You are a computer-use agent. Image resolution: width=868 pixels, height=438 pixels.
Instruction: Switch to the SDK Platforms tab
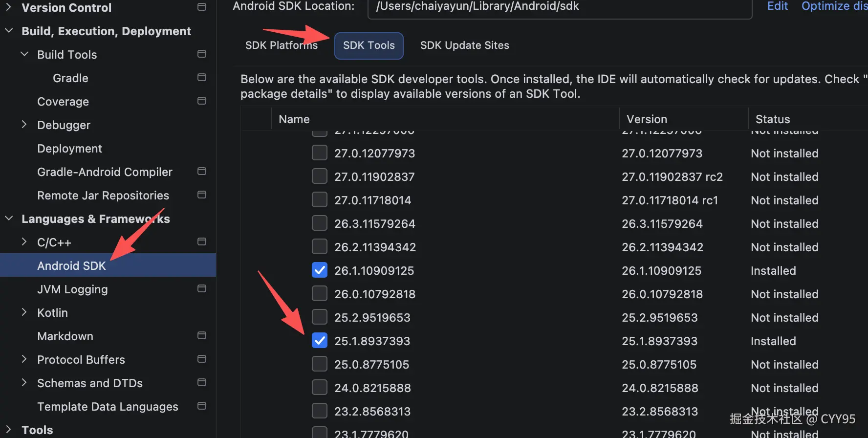(281, 45)
